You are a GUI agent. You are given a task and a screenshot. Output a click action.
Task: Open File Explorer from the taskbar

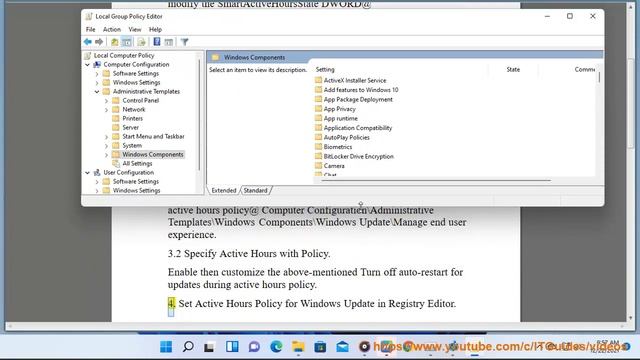[298, 347]
